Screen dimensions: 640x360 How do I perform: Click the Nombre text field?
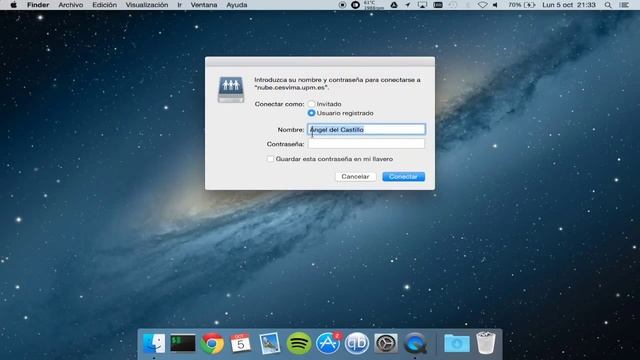[366, 129]
